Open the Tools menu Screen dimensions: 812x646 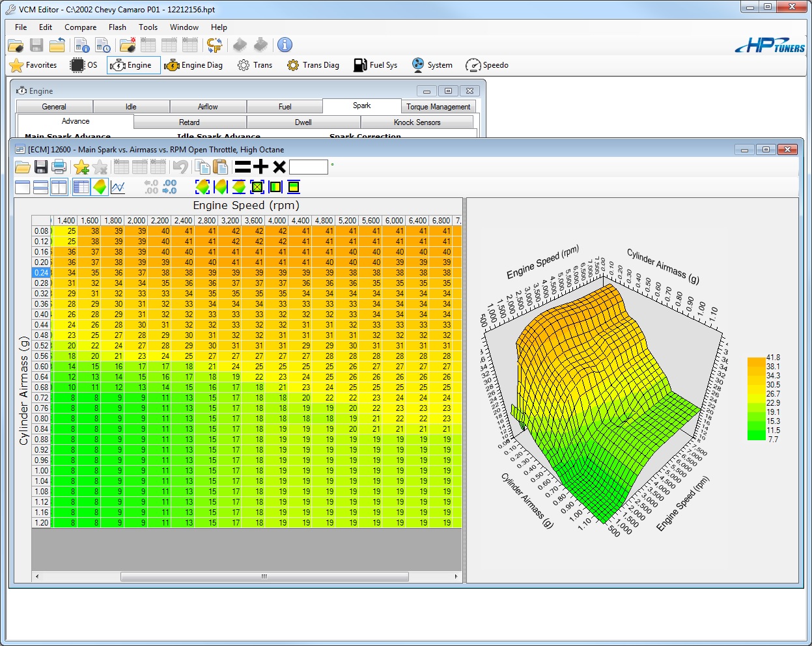click(148, 27)
